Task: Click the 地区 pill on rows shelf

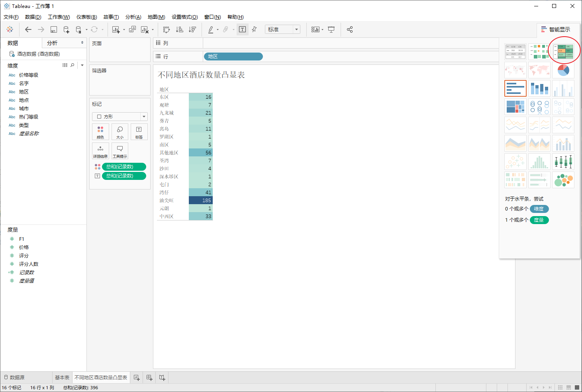Action: pos(233,57)
